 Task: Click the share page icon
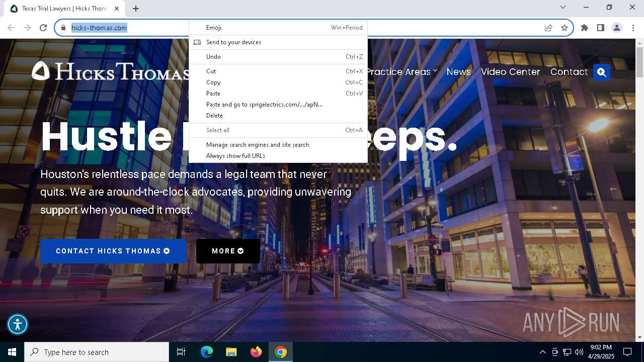548,28
